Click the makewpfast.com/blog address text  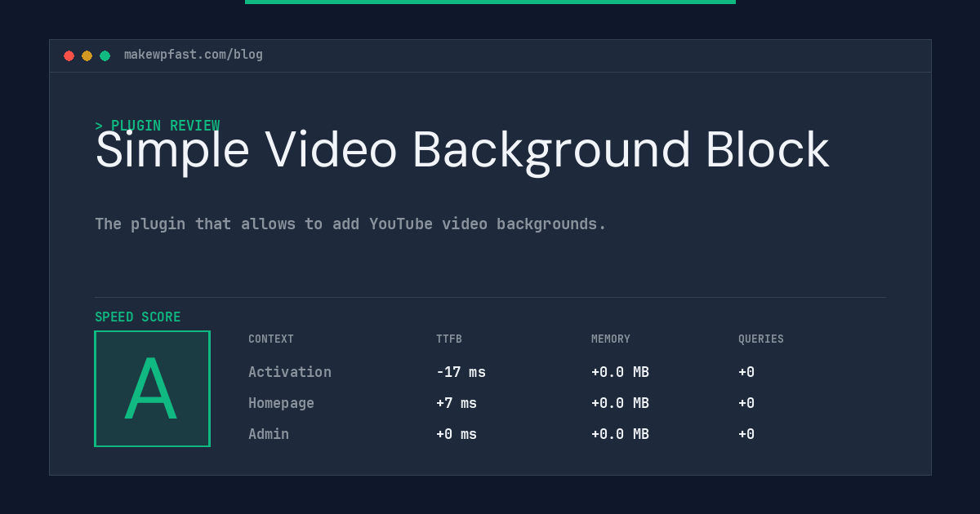[194, 55]
